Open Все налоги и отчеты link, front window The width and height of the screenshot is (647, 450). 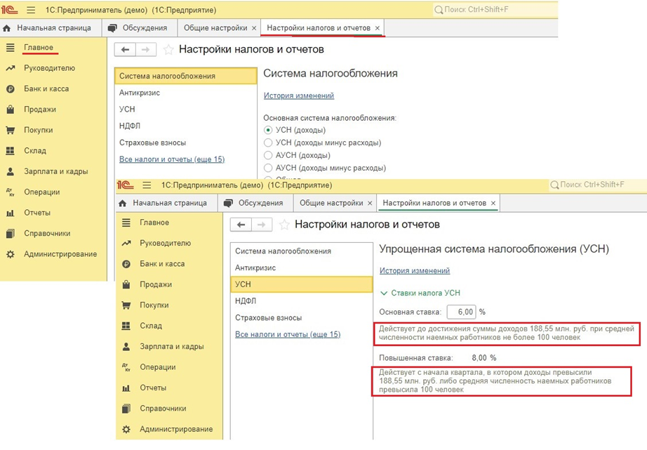coord(288,334)
